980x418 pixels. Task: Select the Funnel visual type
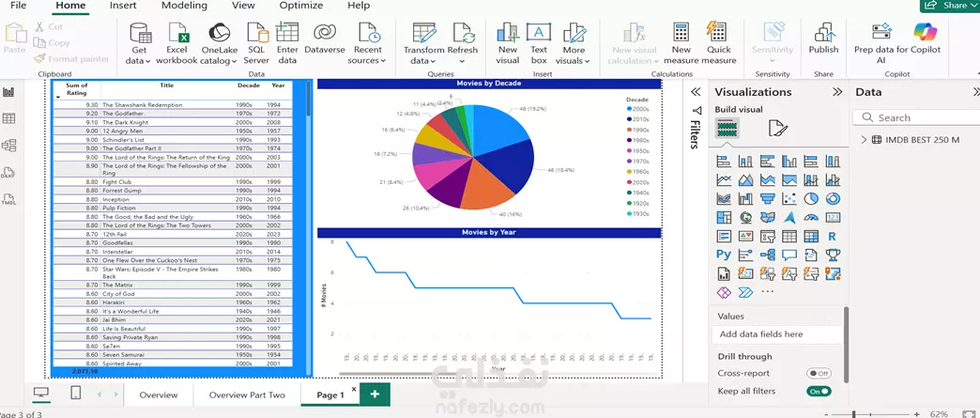coord(768,198)
